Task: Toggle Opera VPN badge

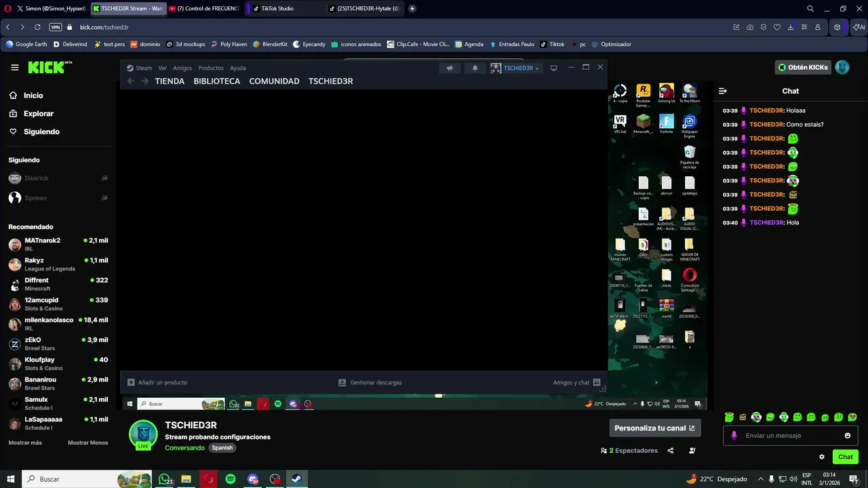Action: pos(56,27)
